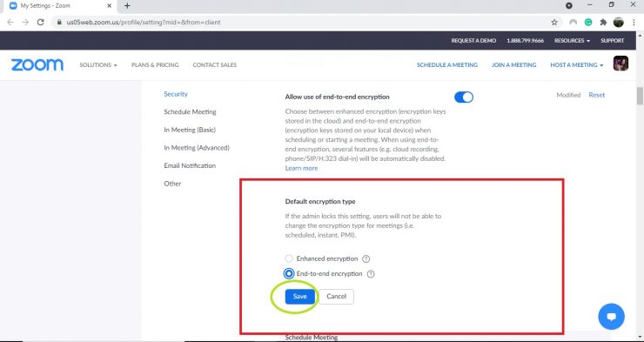Image resolution: width=644 pixels, height=342 pixels.
Task: Click Schedule a Meeting link
Action: click(x=447, y=65)
